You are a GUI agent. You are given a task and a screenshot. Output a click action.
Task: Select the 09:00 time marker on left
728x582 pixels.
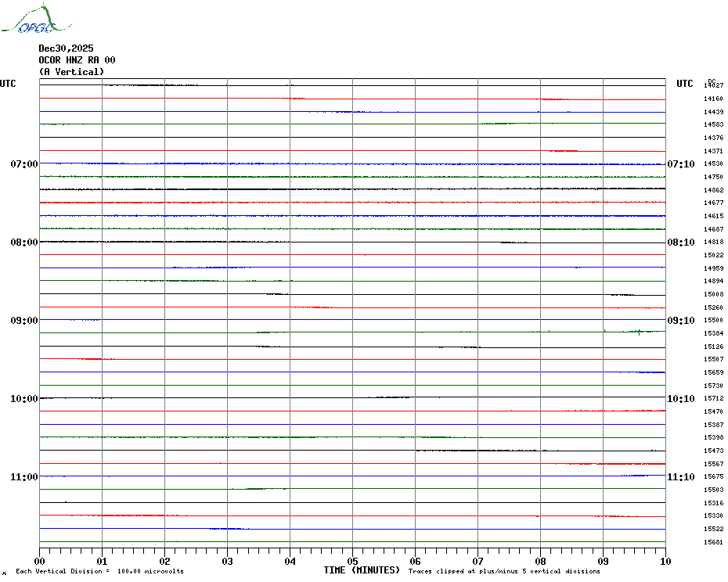(x=24, y=321)
